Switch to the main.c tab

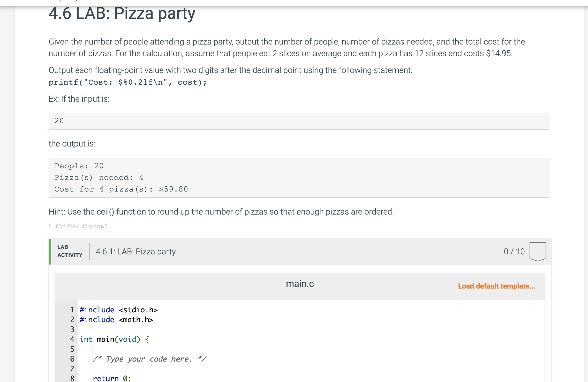click(x=300, y=283)
